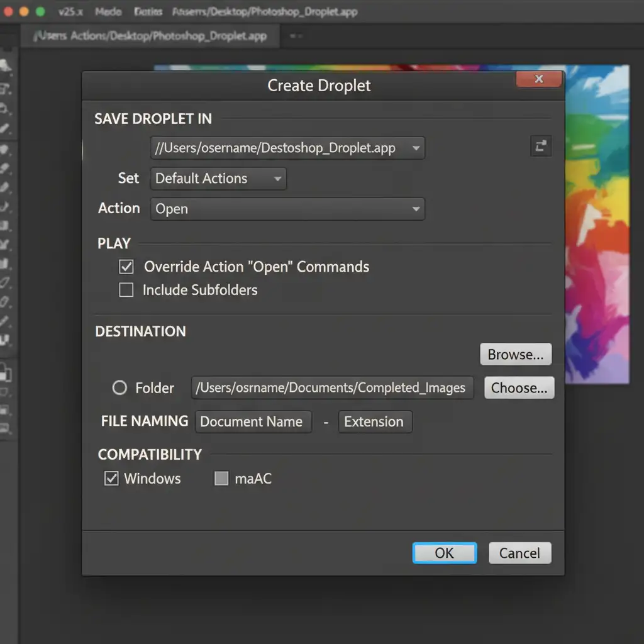The width and height of the screenshot is (644, 644).
Task: Uncheck the Windows compatibility checkbox
Action: [x=111, y=479]
